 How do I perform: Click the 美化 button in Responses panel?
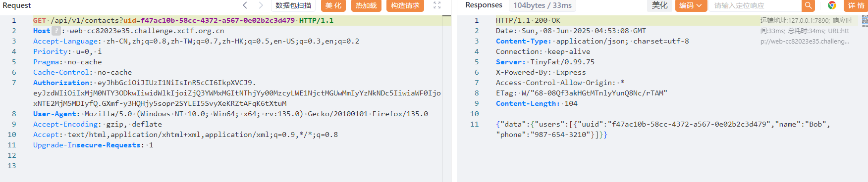coord(659,5)
